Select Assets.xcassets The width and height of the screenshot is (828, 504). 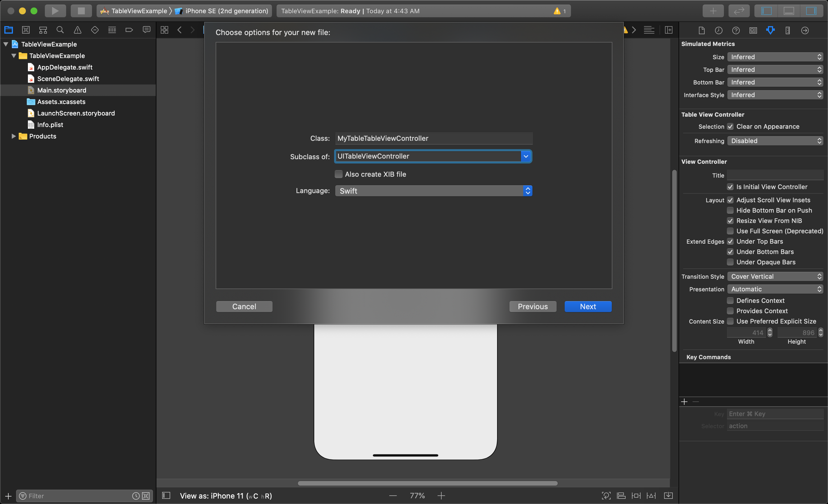click(61, 102)
